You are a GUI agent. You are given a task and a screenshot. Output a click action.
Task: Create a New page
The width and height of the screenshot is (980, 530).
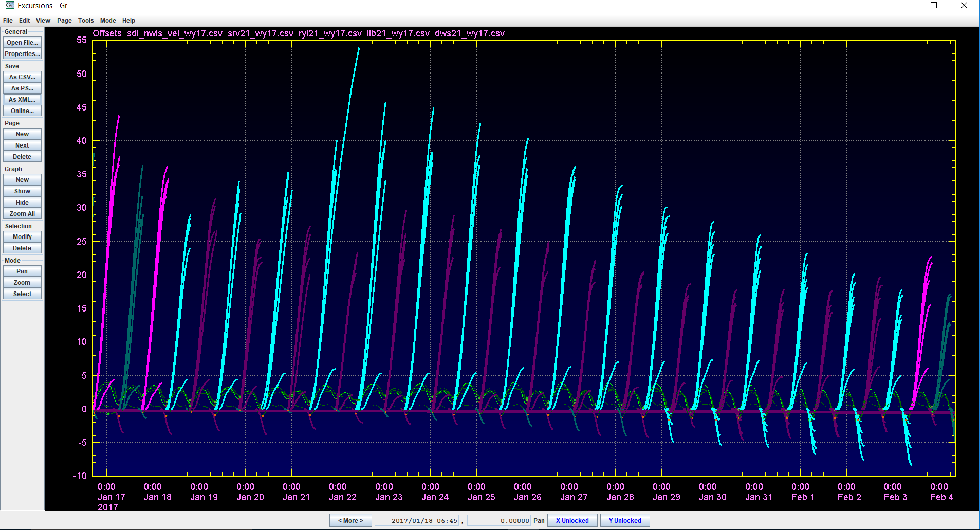click(22, 134)
